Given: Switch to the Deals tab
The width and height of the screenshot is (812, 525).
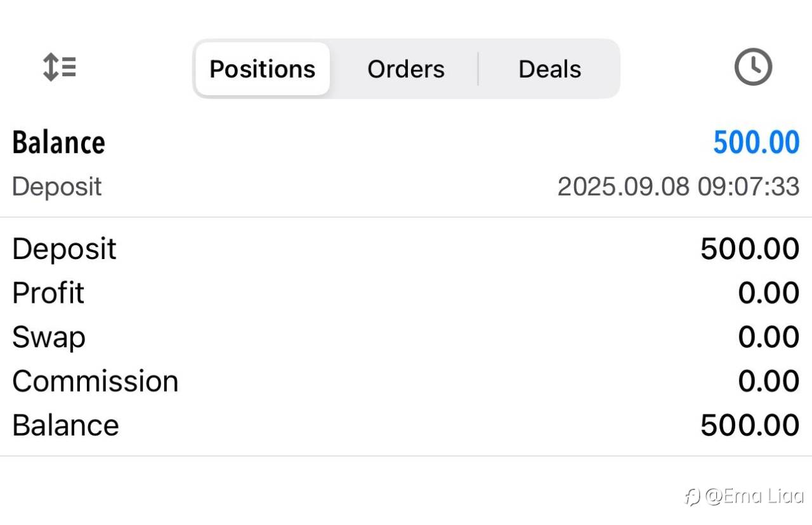Looking at the screenshot, I should [549, 69].
